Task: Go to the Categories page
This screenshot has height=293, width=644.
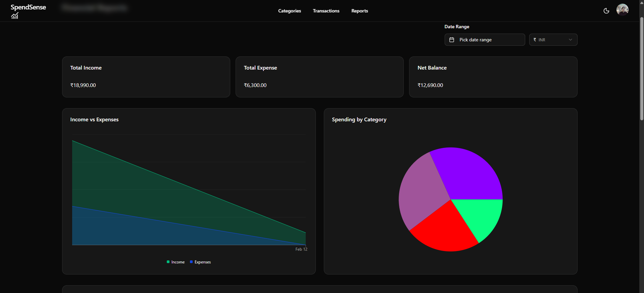Action: click(x=289, y=11)
